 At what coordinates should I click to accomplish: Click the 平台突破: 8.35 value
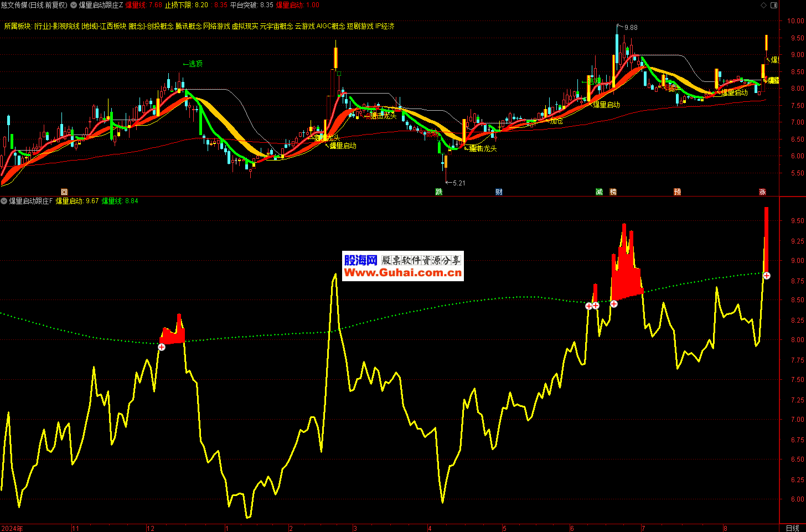point(252,5)
